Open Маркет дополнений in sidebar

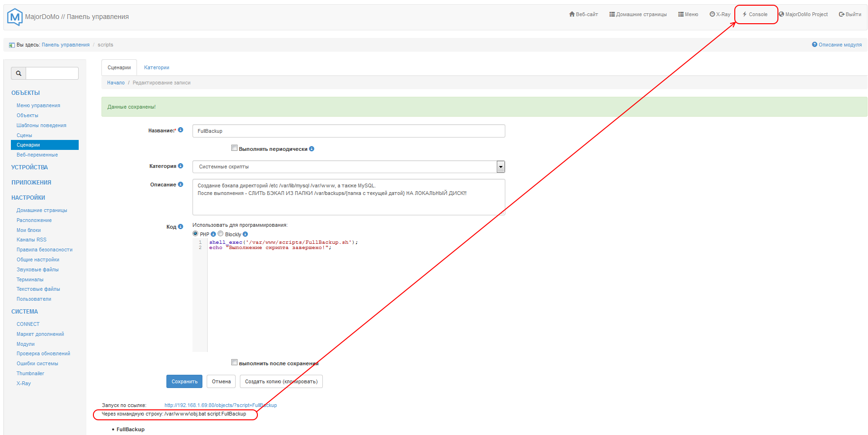[40, 334]
